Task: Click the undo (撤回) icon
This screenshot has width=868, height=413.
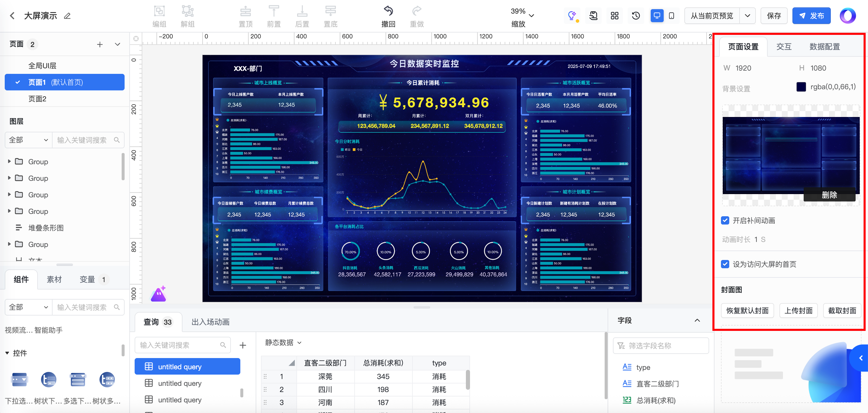Action: point(388,12)
